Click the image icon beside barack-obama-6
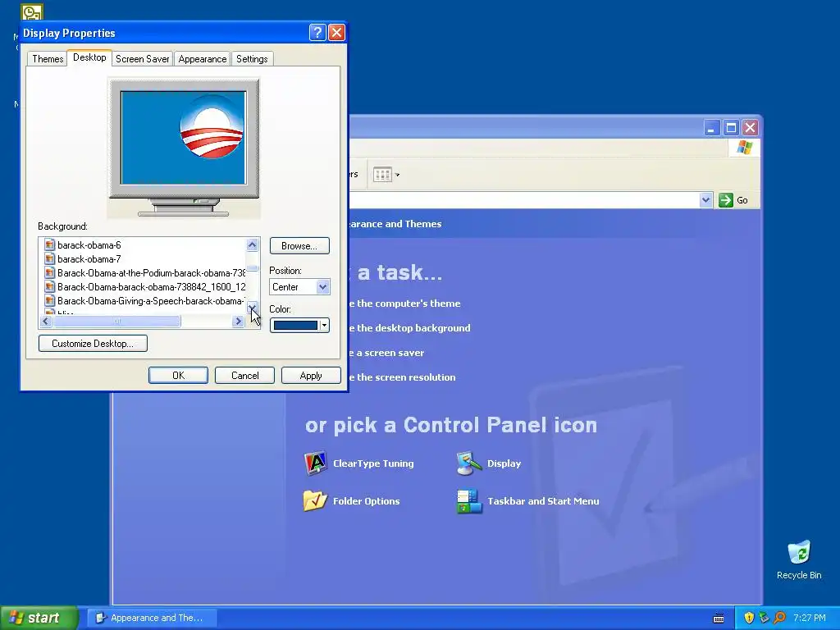The width and height of the screenshot is (840, 630). [x=49, y=244]
